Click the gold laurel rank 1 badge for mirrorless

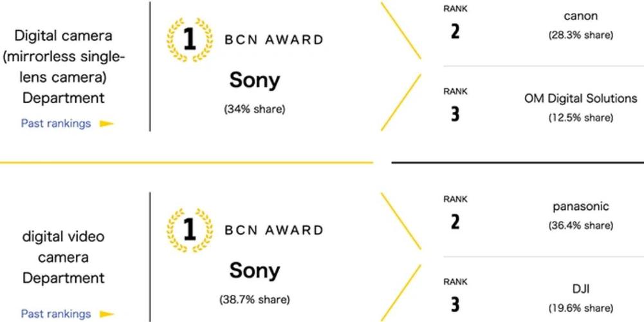[x=190, y=40]
